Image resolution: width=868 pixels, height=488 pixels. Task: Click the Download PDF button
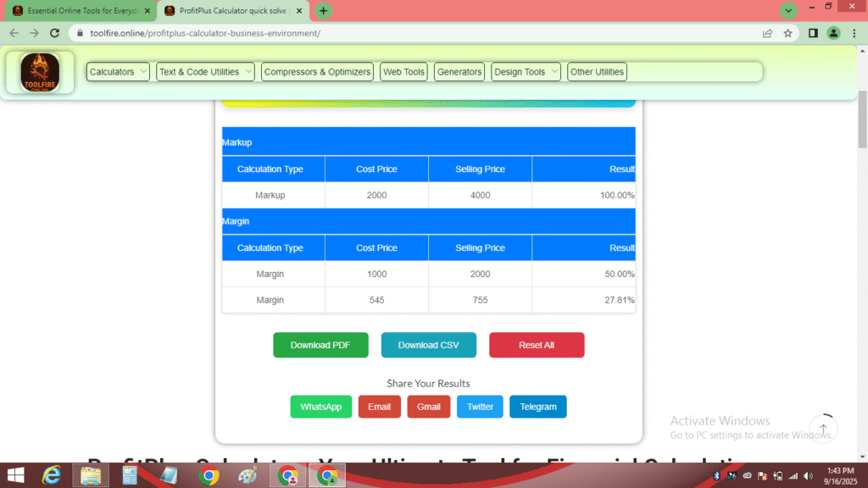[320, 345]
